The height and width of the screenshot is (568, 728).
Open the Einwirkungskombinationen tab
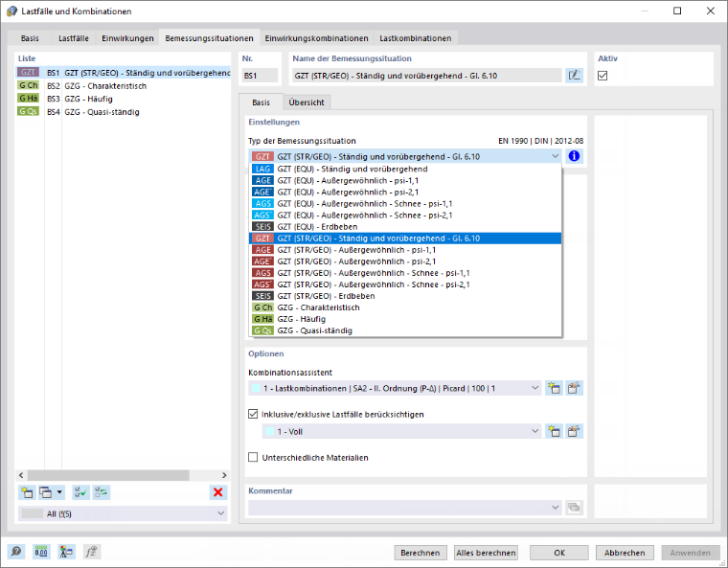tap(317, 38)
